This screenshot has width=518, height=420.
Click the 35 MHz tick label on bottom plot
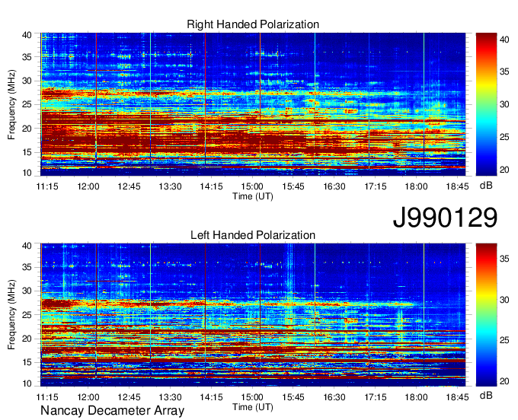27,267
